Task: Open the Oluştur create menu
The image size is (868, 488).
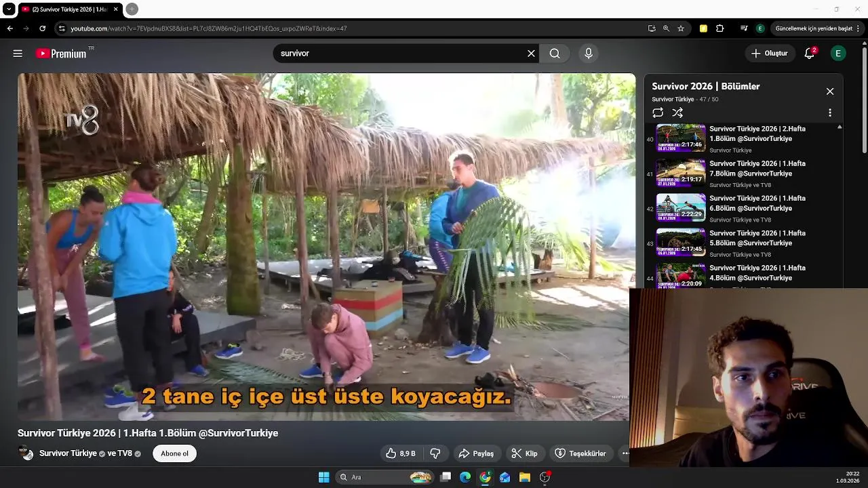Action: click(x=770, y=54)
